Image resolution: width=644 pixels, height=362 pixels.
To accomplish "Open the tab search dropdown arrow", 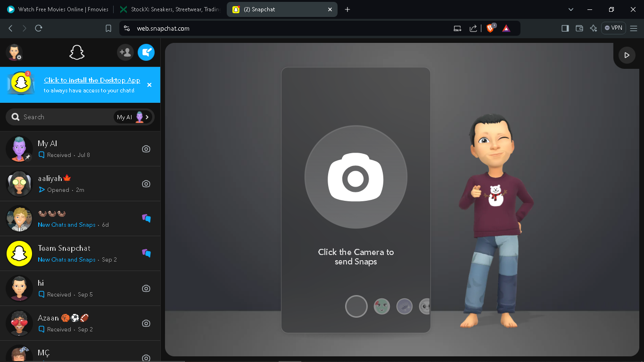I will click(571, 9).
